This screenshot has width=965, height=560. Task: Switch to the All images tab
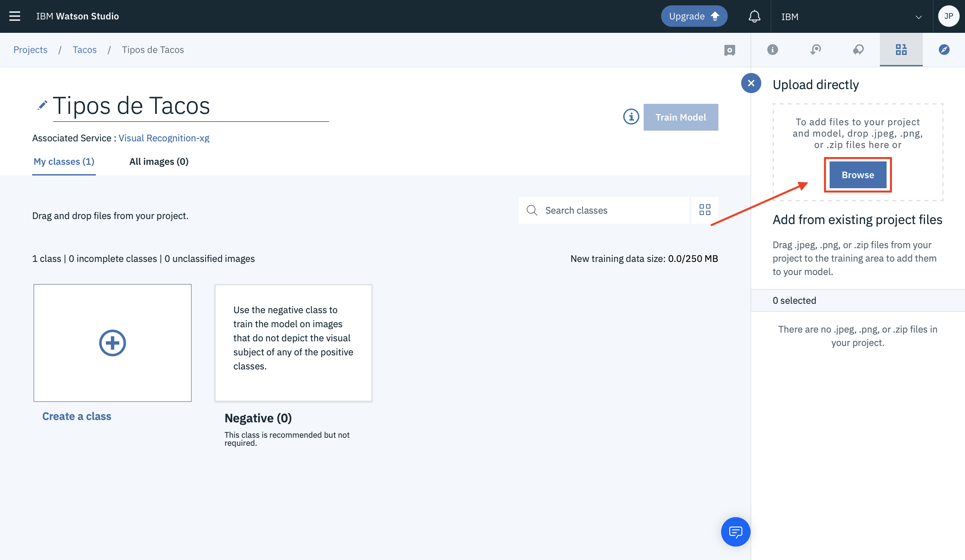(x=158, y=161)
